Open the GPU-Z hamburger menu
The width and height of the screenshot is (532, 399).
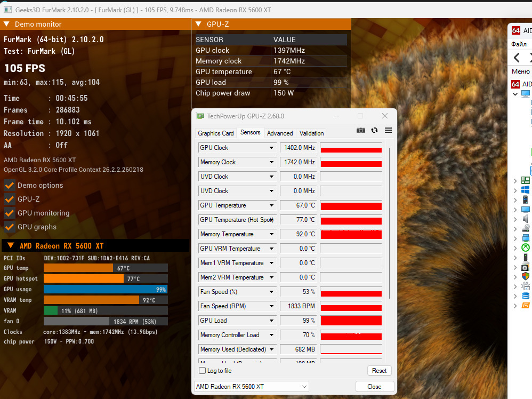pos(388,130)
